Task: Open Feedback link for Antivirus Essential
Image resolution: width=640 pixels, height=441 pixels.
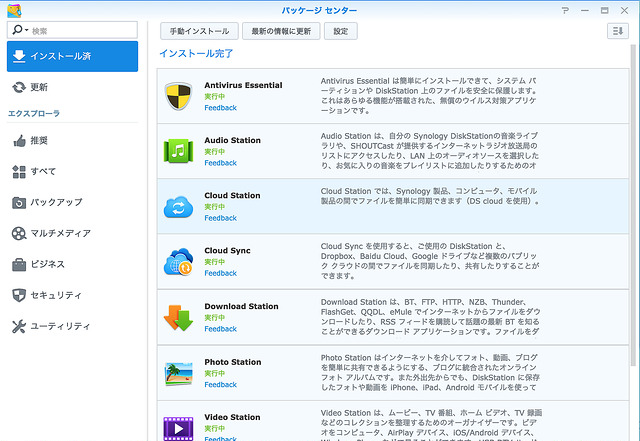Action: [x=220, y=108]
